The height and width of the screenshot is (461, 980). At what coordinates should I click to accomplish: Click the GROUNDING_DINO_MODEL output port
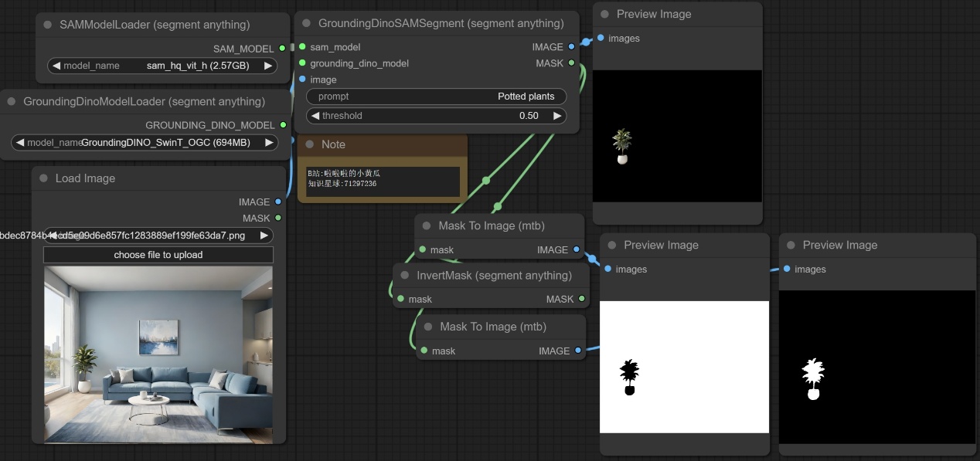point(283,125)
